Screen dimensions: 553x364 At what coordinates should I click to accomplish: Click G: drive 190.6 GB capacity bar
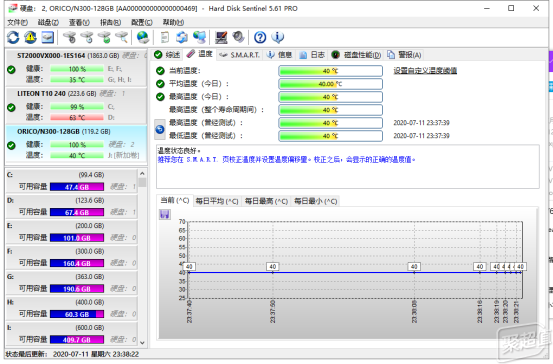tap(77, 289)
